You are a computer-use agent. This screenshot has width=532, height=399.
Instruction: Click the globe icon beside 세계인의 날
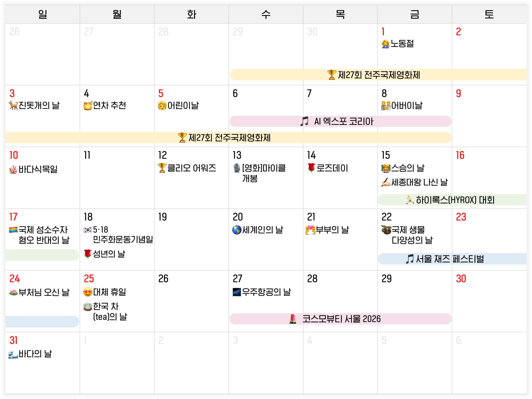point(237,230)
